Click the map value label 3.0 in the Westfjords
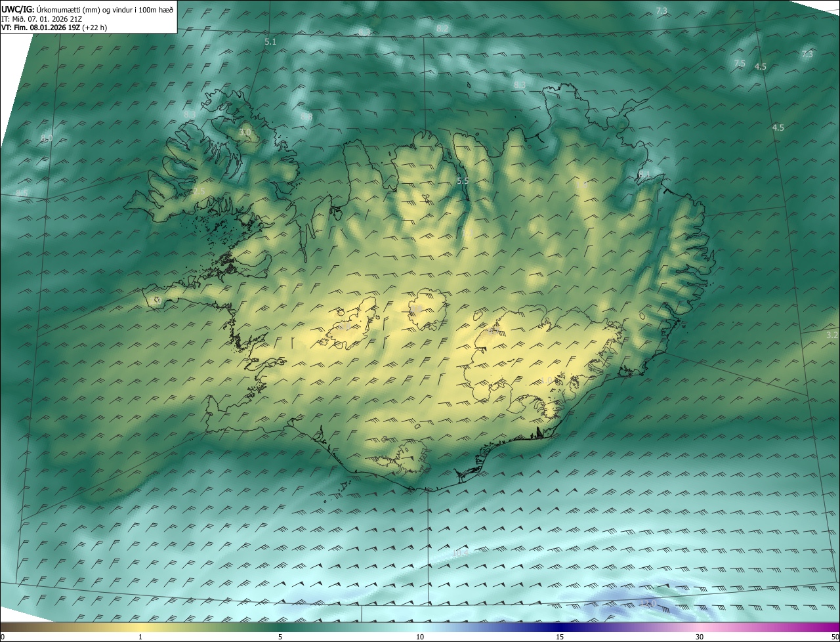This screenshot has width=840, height=642. click(245, 133)
